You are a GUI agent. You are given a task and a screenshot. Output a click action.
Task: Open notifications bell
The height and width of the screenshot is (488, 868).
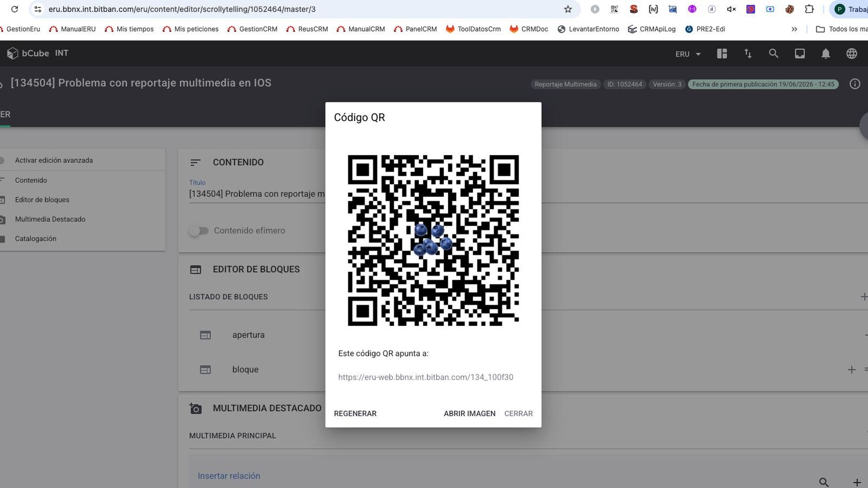(x=826, y=54)
